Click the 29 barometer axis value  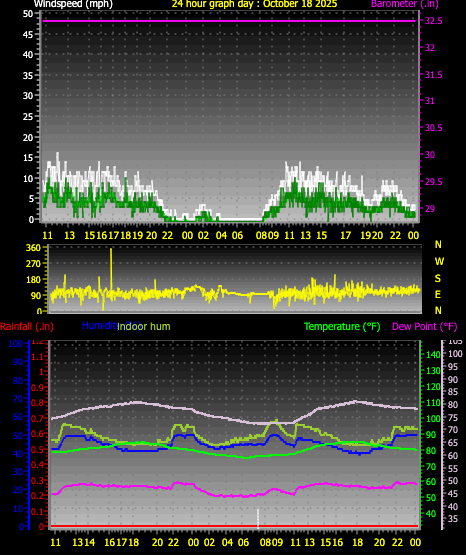[430, 208]
